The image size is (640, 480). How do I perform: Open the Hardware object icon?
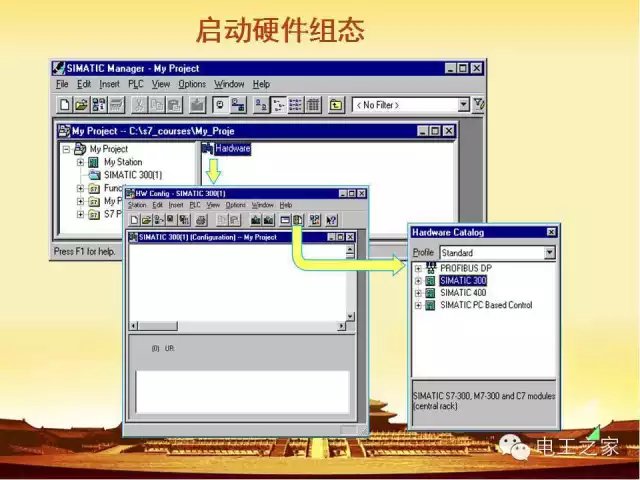208,149
